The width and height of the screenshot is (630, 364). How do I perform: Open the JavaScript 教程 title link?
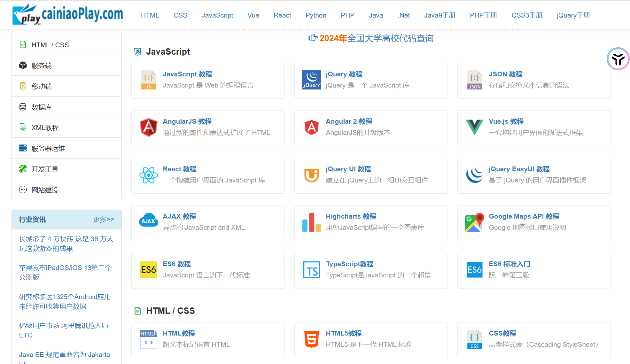tap(187, 74)
